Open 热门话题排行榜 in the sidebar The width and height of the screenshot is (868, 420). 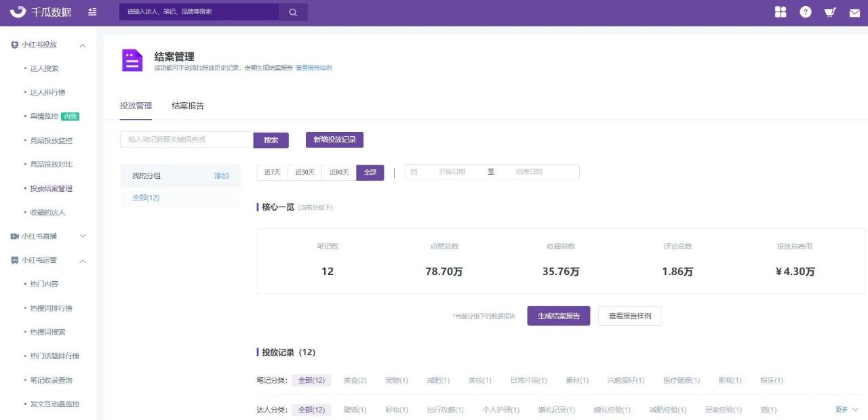click(x=54, y=356)
